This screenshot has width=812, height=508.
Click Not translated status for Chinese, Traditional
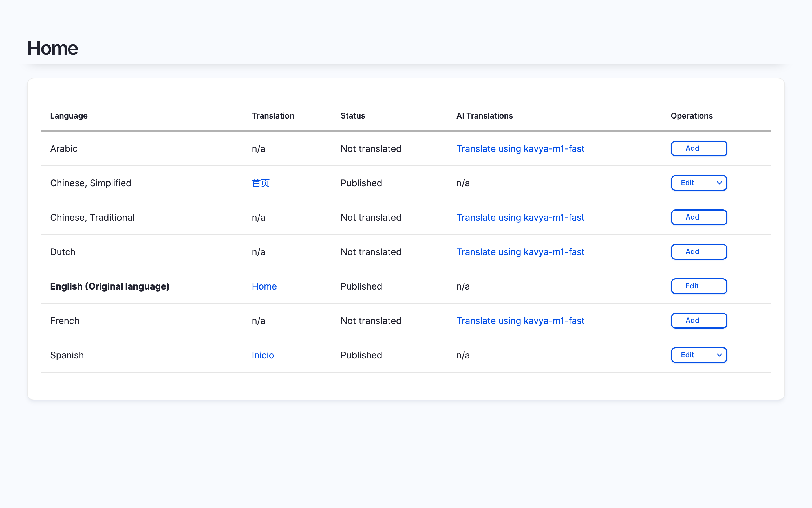pyautogui.click(x=371, y=217)
